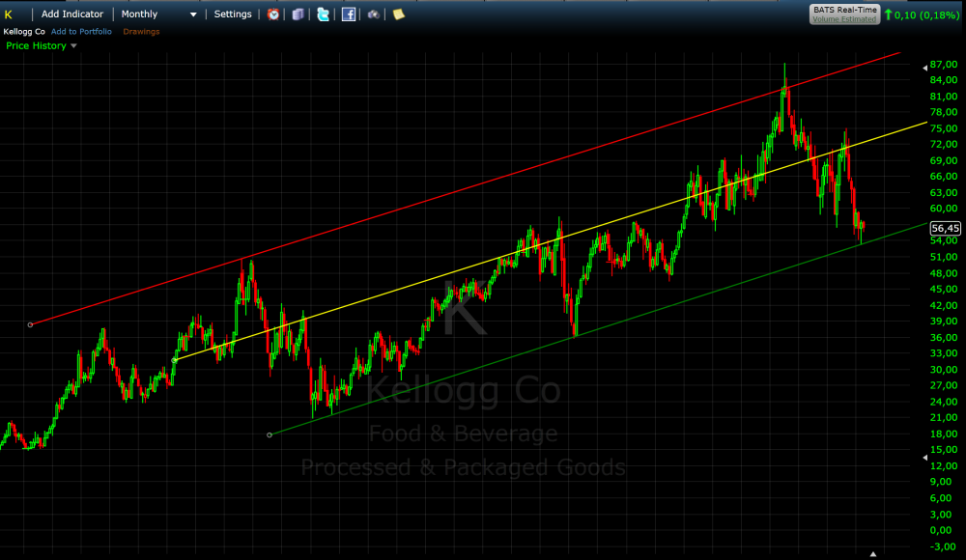Open the Add Indicator menu

point(72,14)
